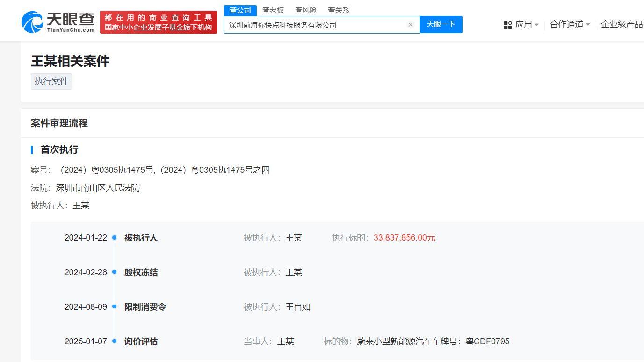Click the 天眼一下 search button
This screenshot has height=362, width=644.
click(441, 24)
